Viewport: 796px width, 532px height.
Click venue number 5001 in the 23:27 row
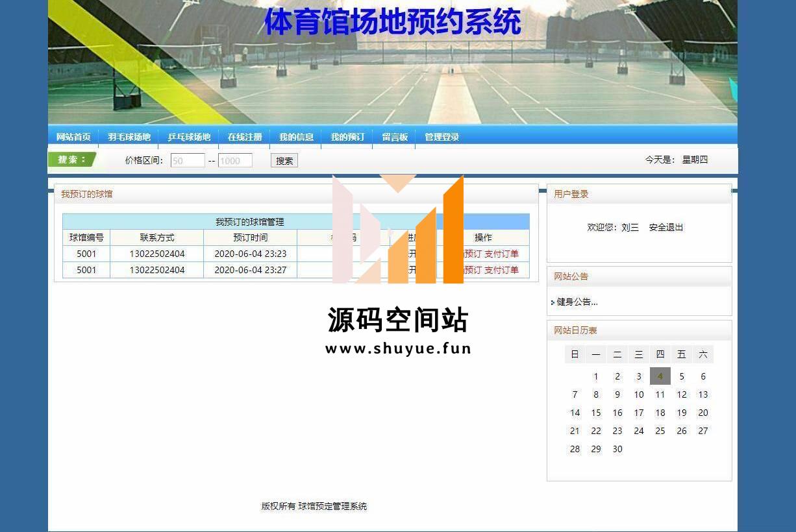86,270
